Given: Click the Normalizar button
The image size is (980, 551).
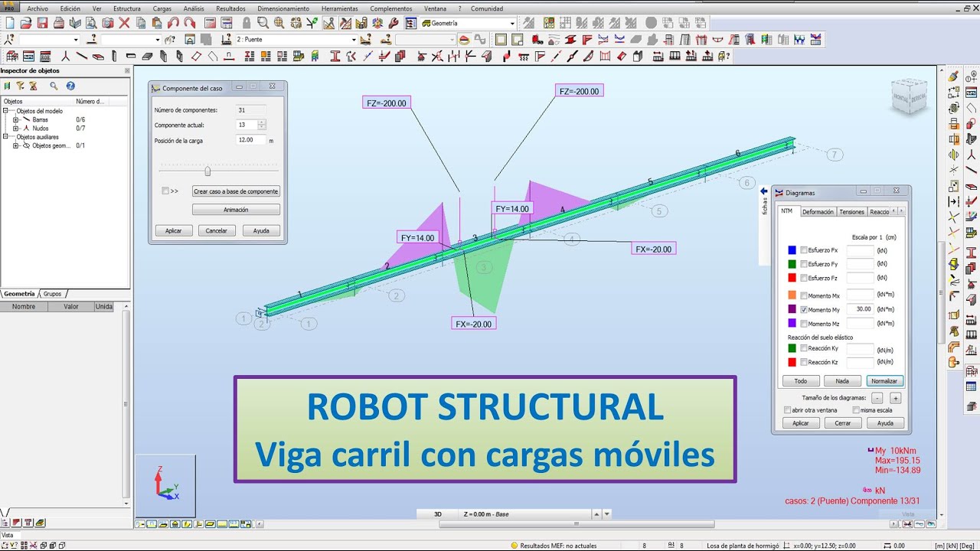Looking at the screenshot, I should [884, 381].
